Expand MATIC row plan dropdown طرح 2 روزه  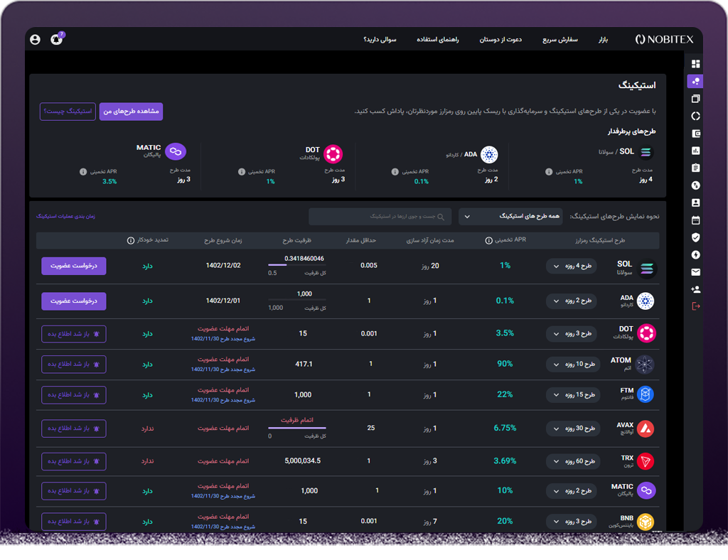571,491
